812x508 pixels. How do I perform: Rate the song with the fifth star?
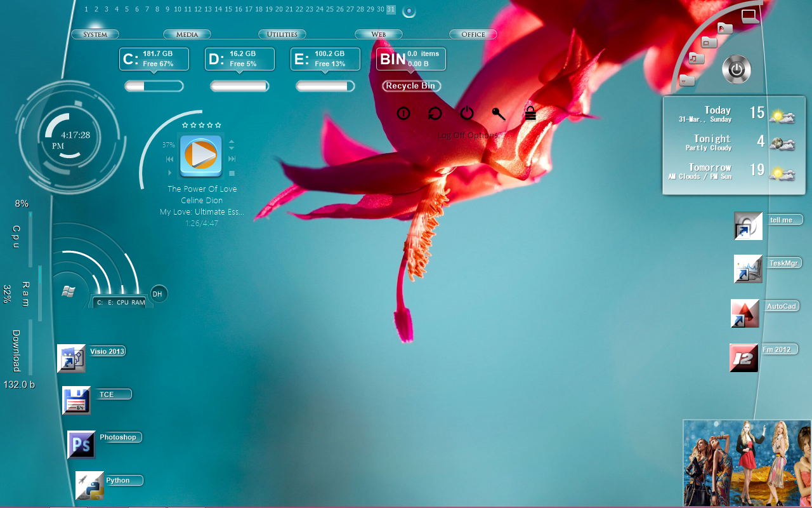coord(219,125)
